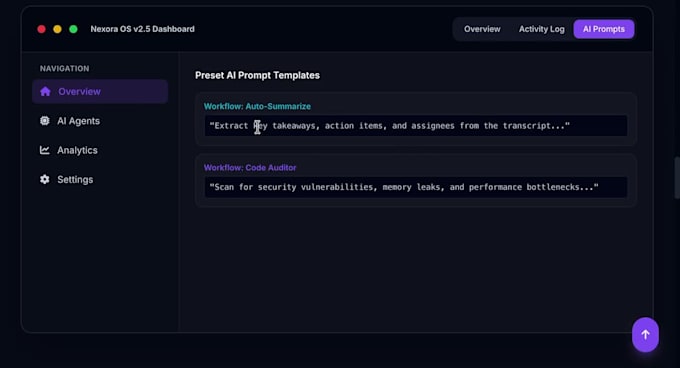This screenshot has height=368, width=680.
Task: Click the Workflow: Auto-Summarize title
Action: tap(257, 106)
